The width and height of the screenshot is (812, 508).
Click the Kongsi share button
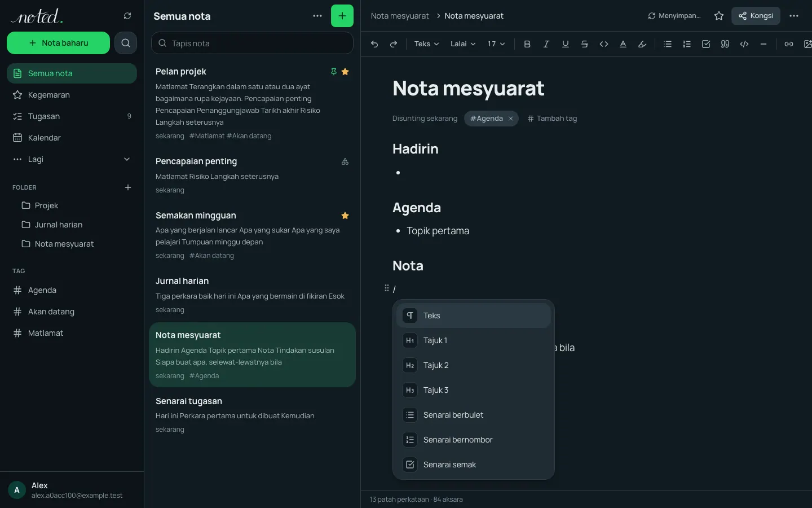(x=756, y=16)
